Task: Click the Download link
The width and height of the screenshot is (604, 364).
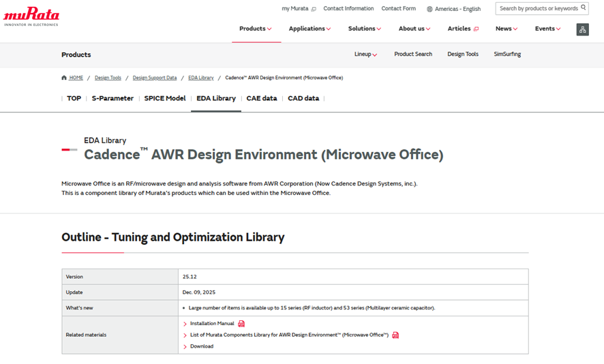Action: [x=201, y=346]
